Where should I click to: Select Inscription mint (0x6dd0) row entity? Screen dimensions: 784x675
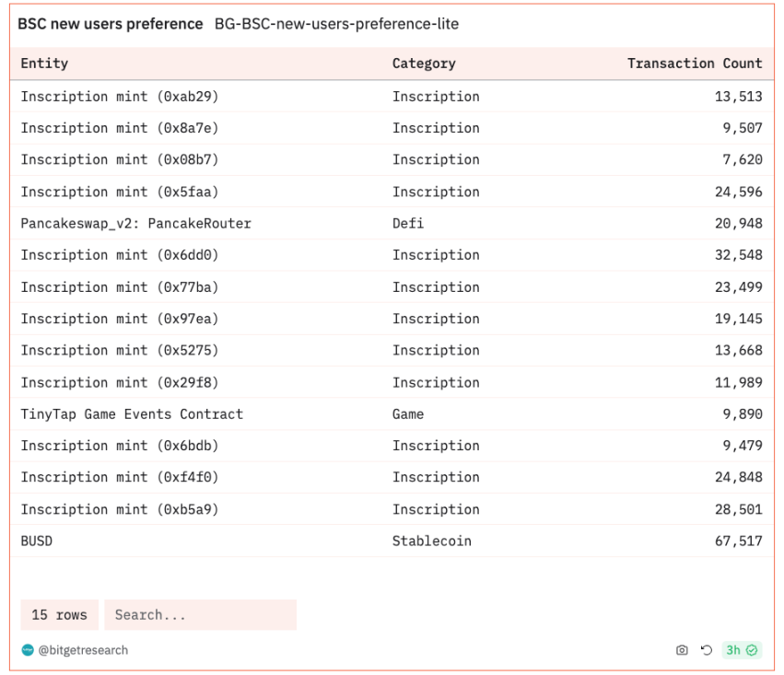120,255
